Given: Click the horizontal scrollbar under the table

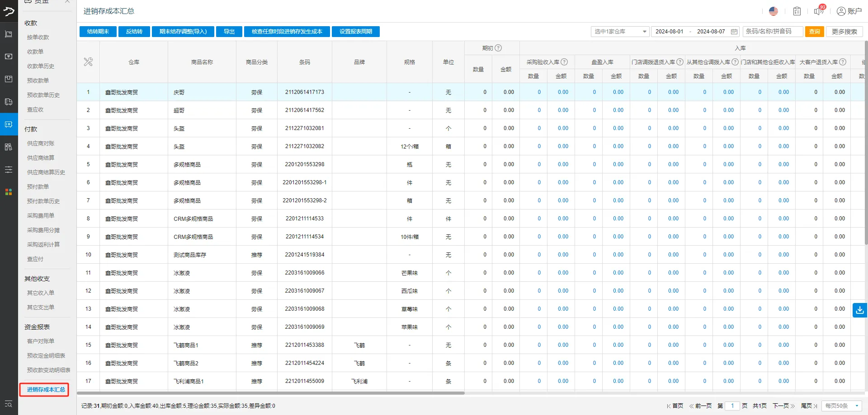Looking at the screenshot, I should coord(271,393).
